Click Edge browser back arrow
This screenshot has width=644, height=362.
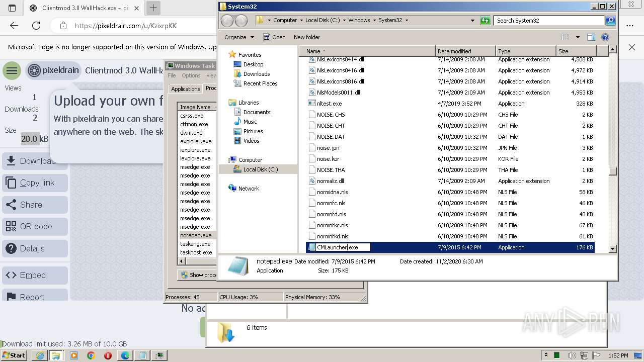(14, 26)
